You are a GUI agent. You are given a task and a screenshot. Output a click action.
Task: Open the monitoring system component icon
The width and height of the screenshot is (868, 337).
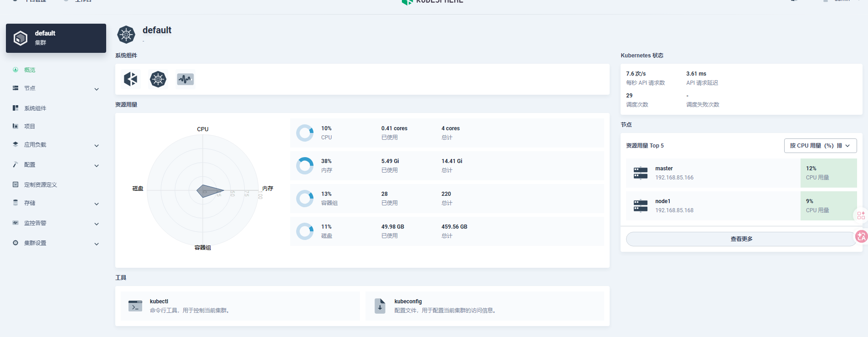pos(185,79)
